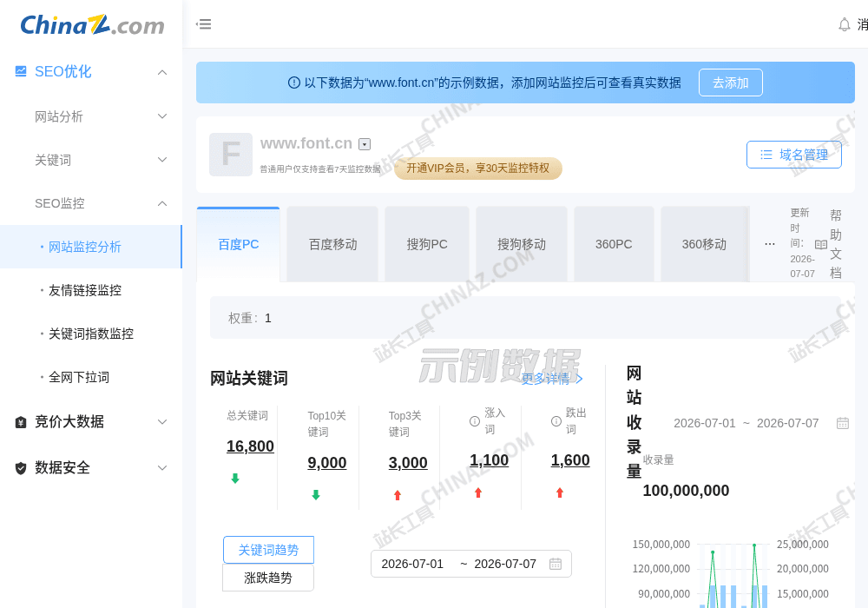Image resolution: width=868 pixels, height=608 pixels.
Task: Open the 更多详情 link
Action: tap(552, 379)
